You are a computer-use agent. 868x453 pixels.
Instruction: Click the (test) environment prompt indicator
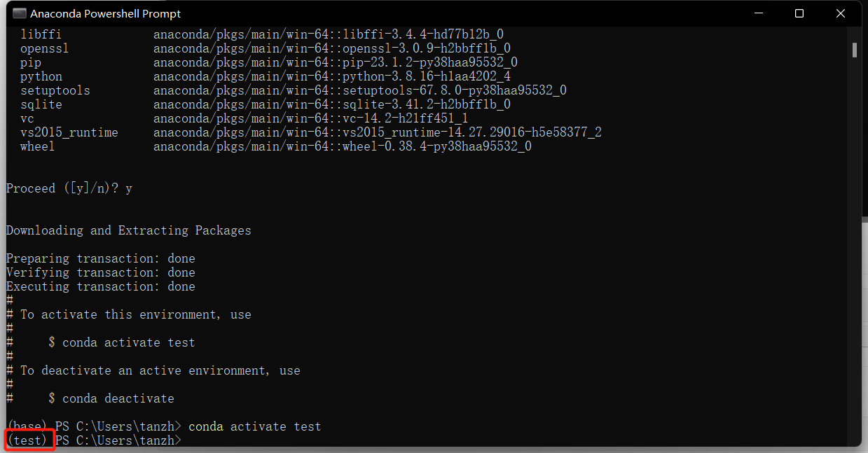tap(27, 440)
